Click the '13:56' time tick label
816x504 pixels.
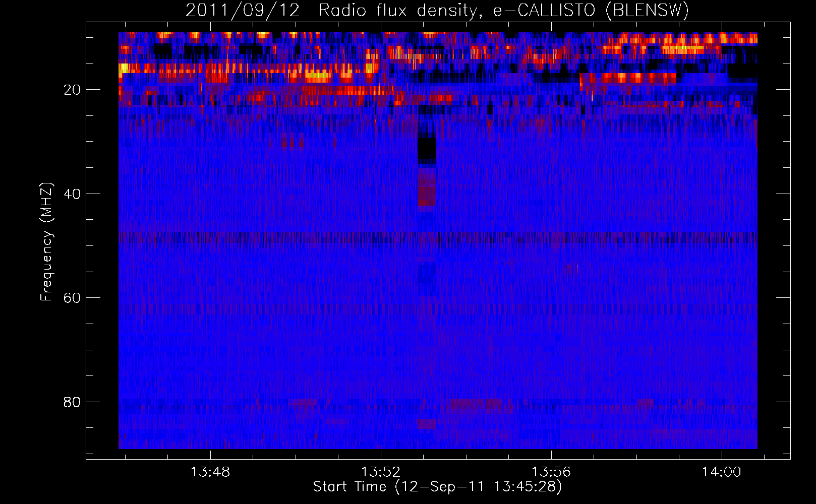[x=551, y=472]
